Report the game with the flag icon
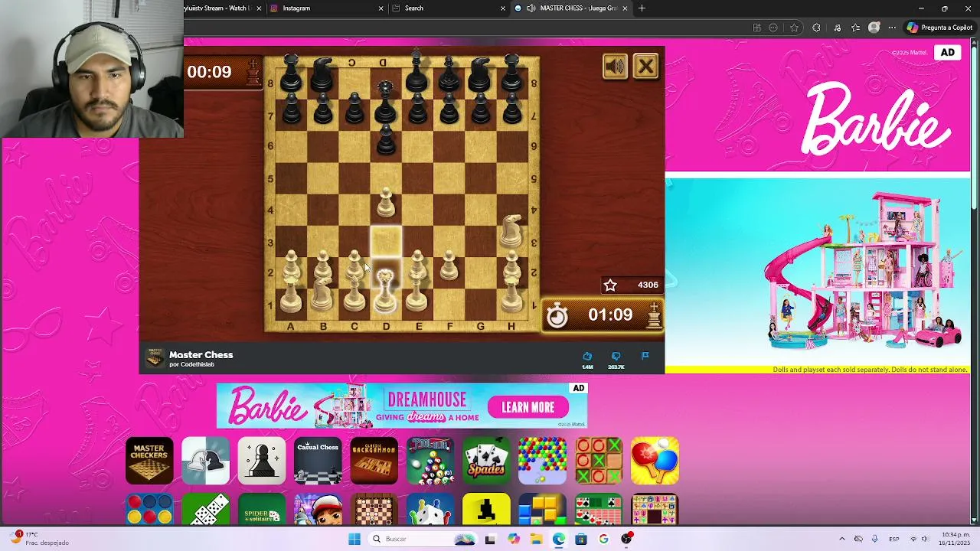The height and width of the screenshot is (551, 980). pos(645,356)
